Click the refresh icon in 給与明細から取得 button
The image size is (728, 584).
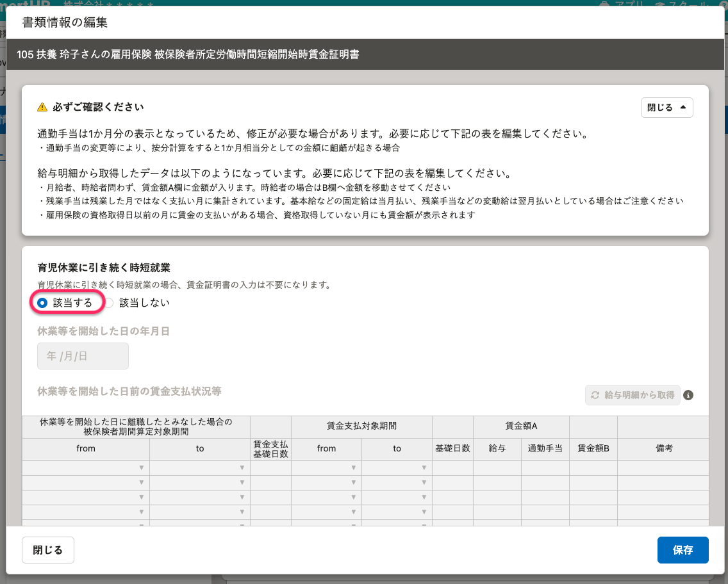click(595, 395)
